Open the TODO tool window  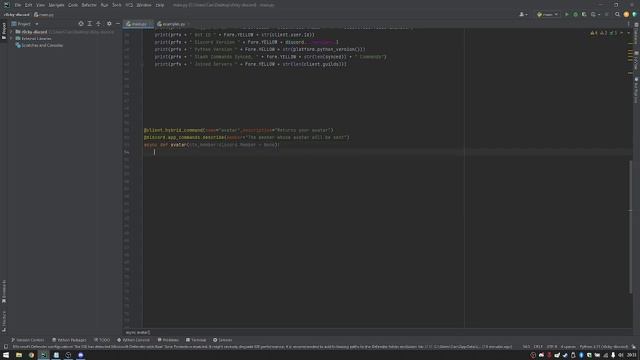[102, 340]
